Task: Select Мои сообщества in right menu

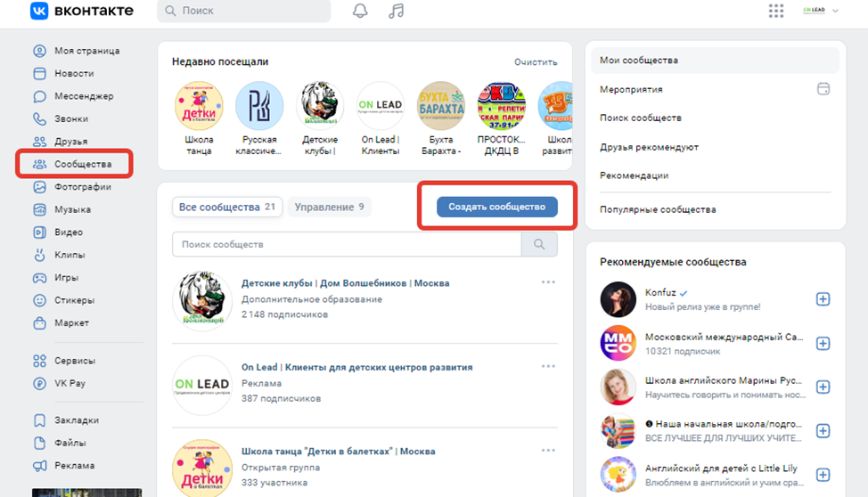Action: tap(716, 61)
